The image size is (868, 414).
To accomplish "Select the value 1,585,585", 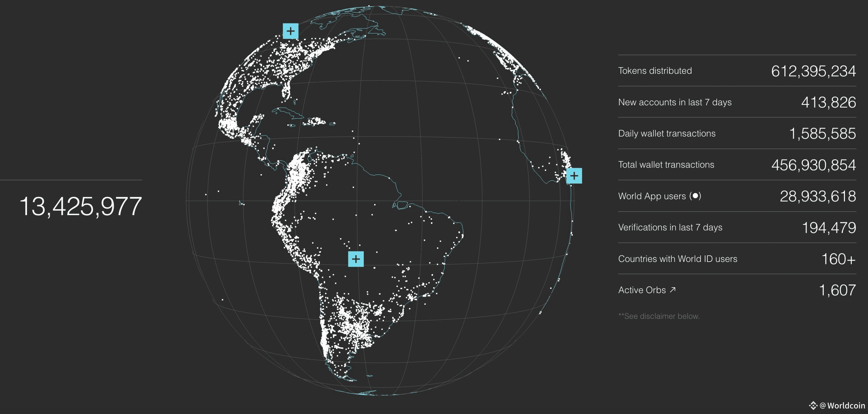I will click(822, 134).
